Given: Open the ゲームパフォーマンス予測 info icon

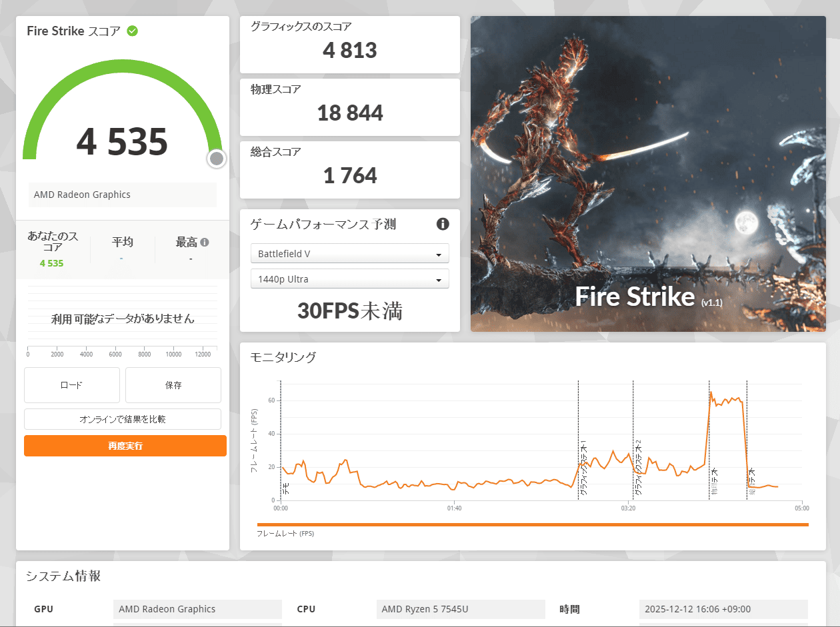Looking at the screenshot, I should (x=443, y=224).
